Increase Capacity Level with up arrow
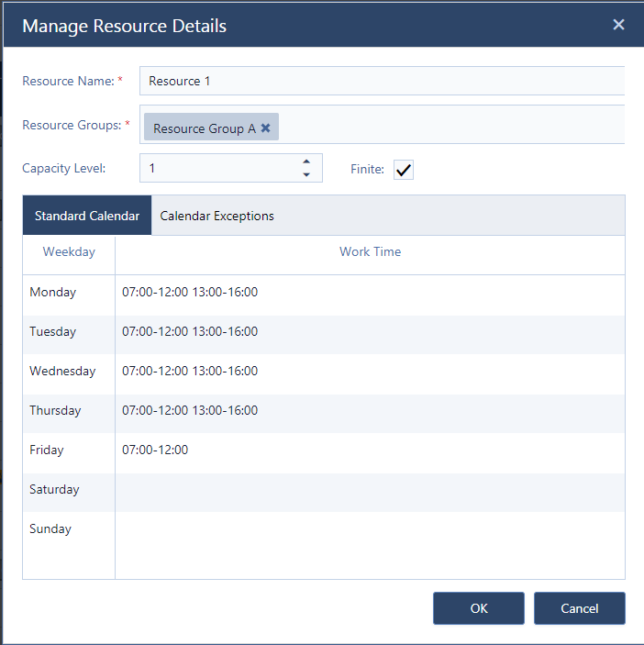Image resolution: width=644 pixels, height=645 pixels. 306,161
